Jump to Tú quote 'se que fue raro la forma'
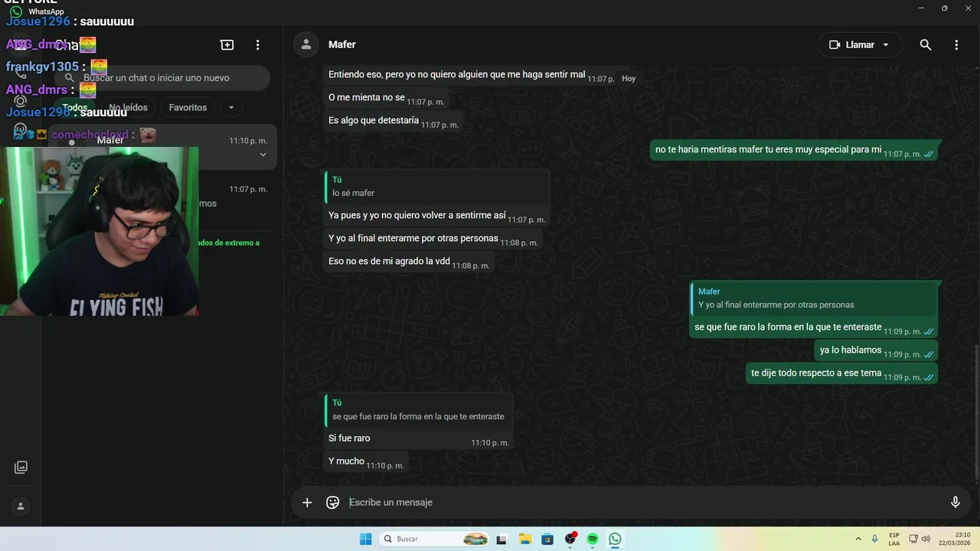The height and width of the screenshot is (551, 980). [418, 410]
